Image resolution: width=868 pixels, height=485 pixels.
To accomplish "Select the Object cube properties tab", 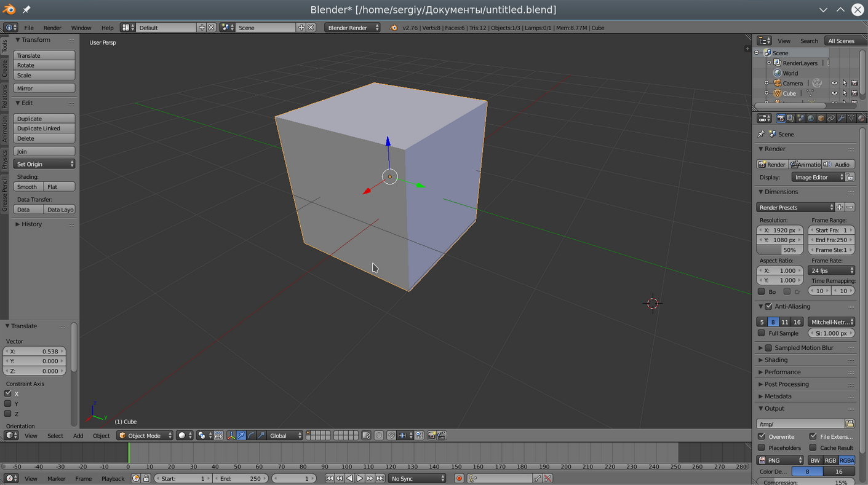I will (x=821, y=119).
